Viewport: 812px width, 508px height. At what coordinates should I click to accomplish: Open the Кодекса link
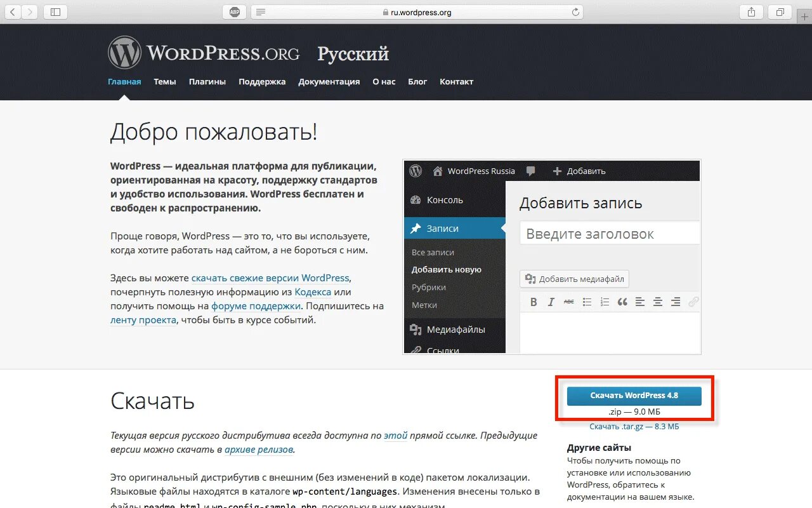(x=313, y=292)
